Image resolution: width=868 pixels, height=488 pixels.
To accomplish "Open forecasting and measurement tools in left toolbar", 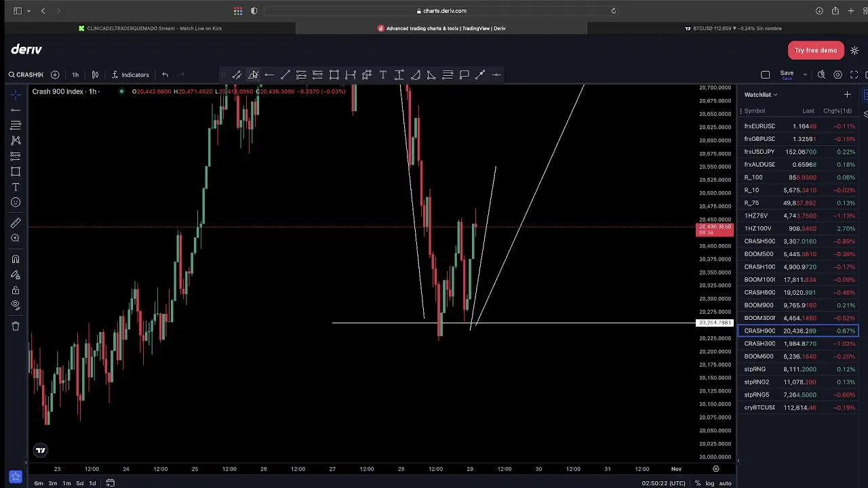I will (x=16, y=156).
